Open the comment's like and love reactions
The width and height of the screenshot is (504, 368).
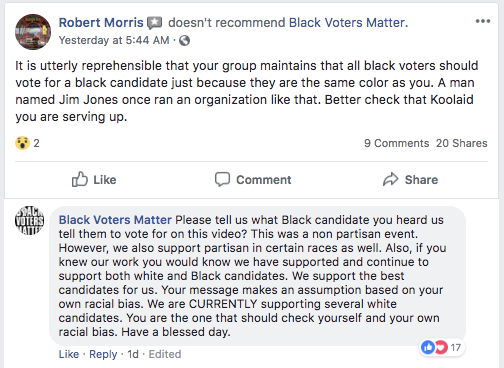click(x=441, y=348)
